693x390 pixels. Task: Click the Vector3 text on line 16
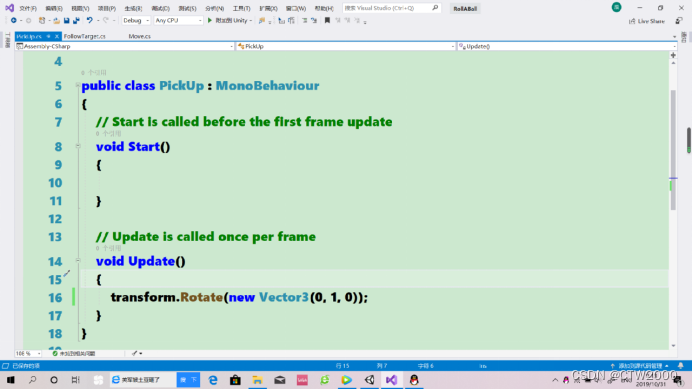coord(284,297)
